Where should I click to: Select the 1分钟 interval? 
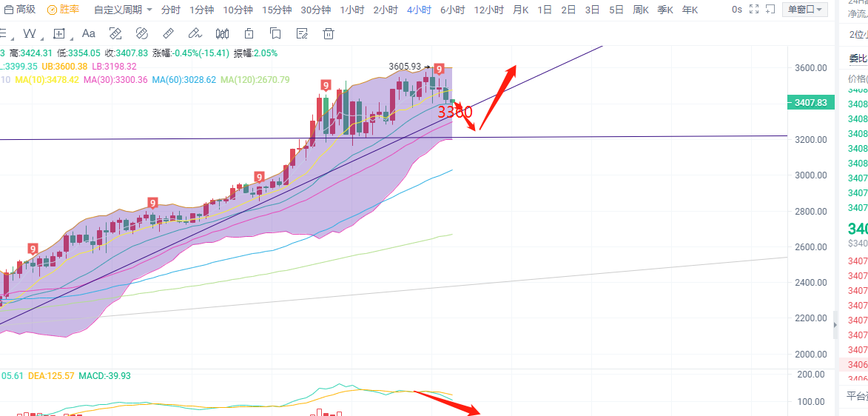201,10
